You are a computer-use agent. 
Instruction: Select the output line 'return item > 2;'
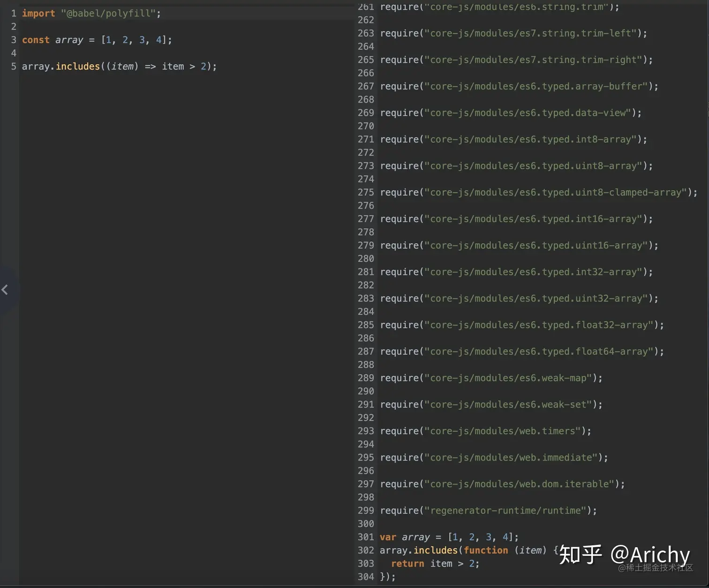click(x=435, y=564)
